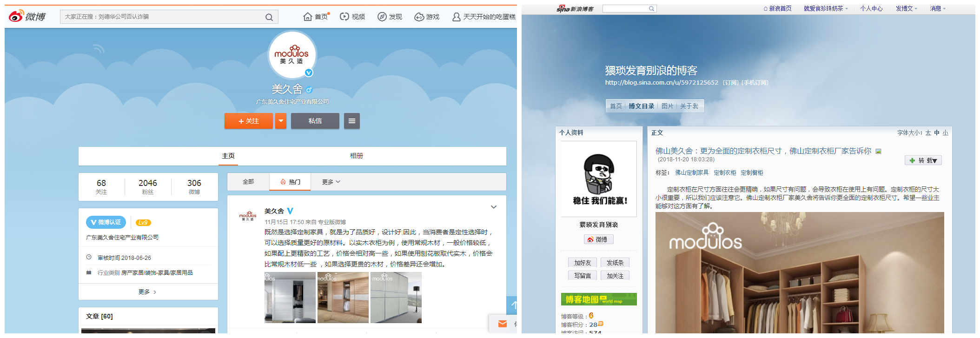View the 68 关注 following count
The height and width of the screenshot is (338, 980).
click(x=101, y=187)
